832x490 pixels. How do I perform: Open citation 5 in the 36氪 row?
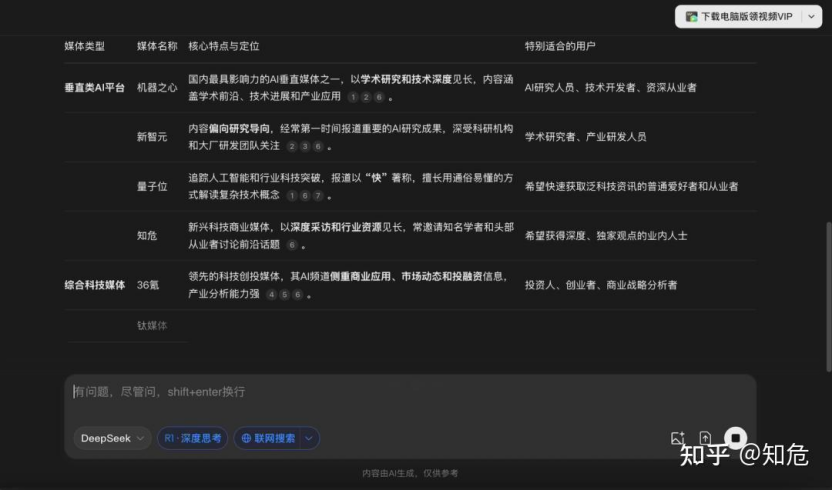[x=284, y=294]
